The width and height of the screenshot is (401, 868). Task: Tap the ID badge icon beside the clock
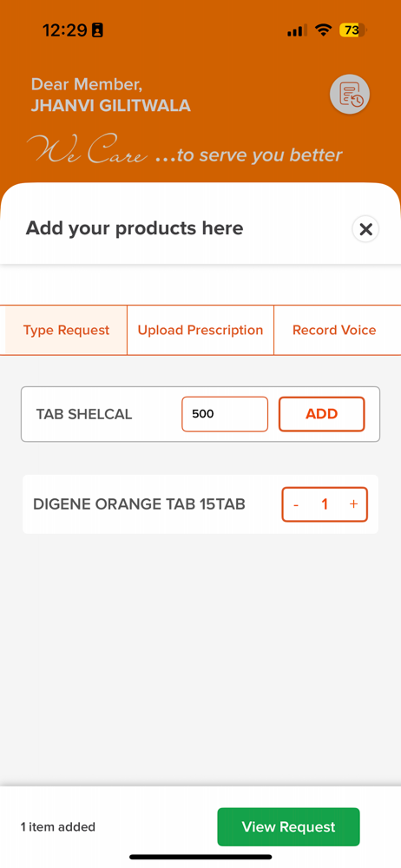(x=97, y=30)
